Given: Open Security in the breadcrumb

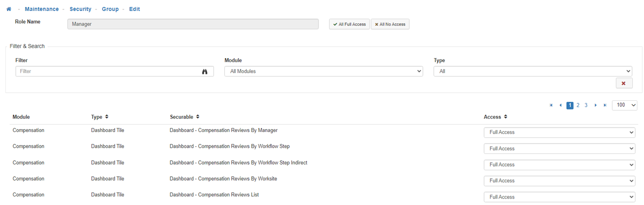Looking at the screenshot, I should click(80, 9).
